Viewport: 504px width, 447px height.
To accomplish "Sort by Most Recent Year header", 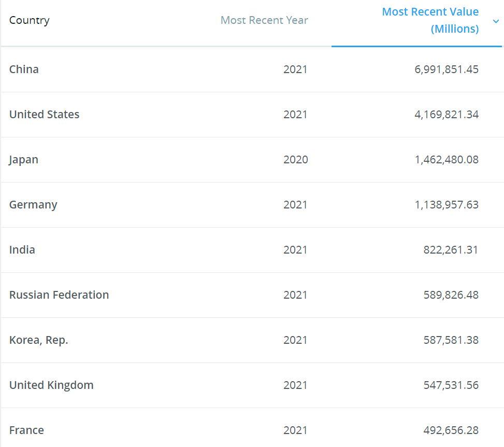I will coord(264,20).
